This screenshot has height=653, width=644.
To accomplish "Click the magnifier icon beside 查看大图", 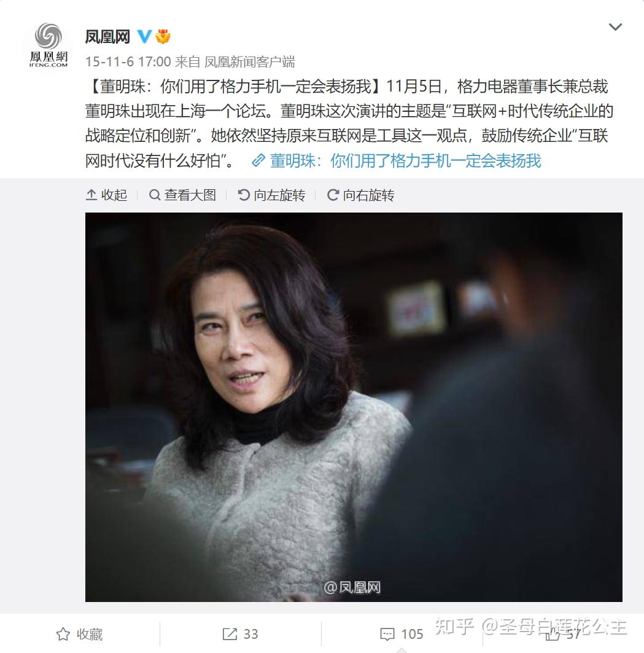I will 155,195.
